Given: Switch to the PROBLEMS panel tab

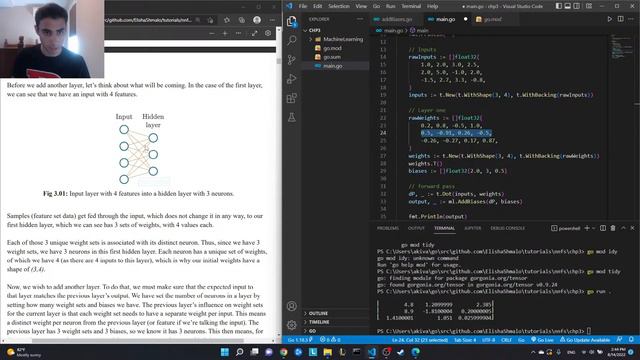Looking at the screenshot, I should [x=388, y=228].
